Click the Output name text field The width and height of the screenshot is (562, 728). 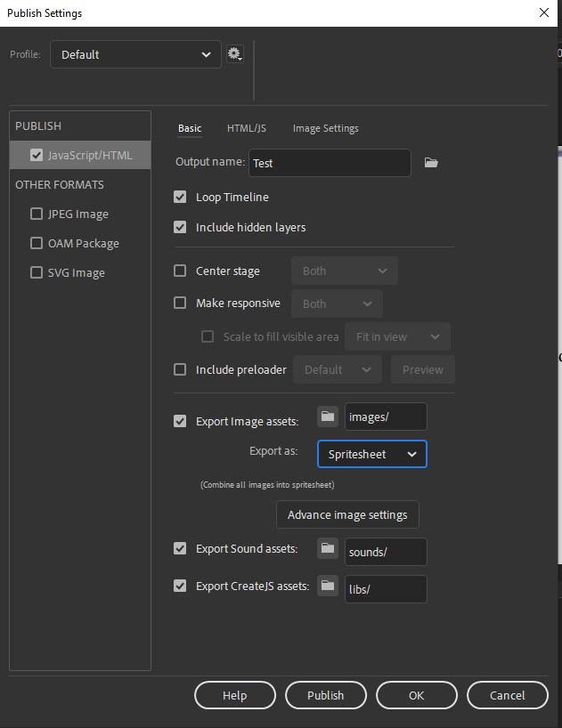(x=330, y=163)
